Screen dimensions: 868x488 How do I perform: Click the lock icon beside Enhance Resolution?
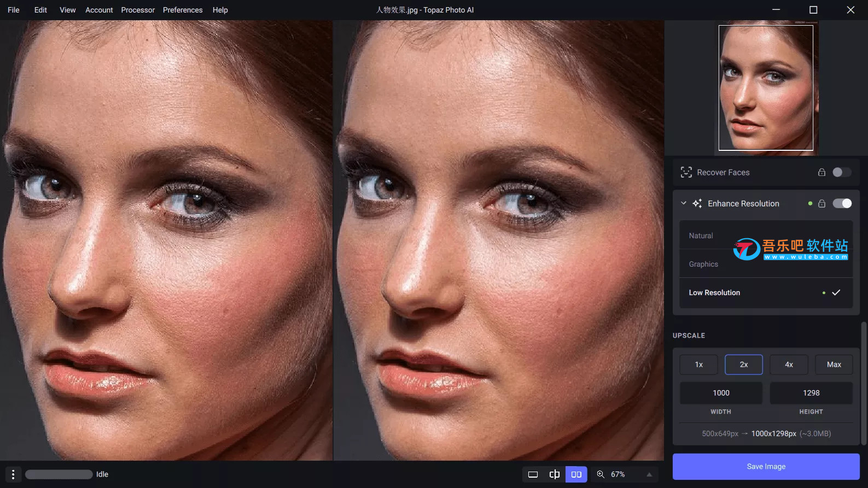coord(822,203)
